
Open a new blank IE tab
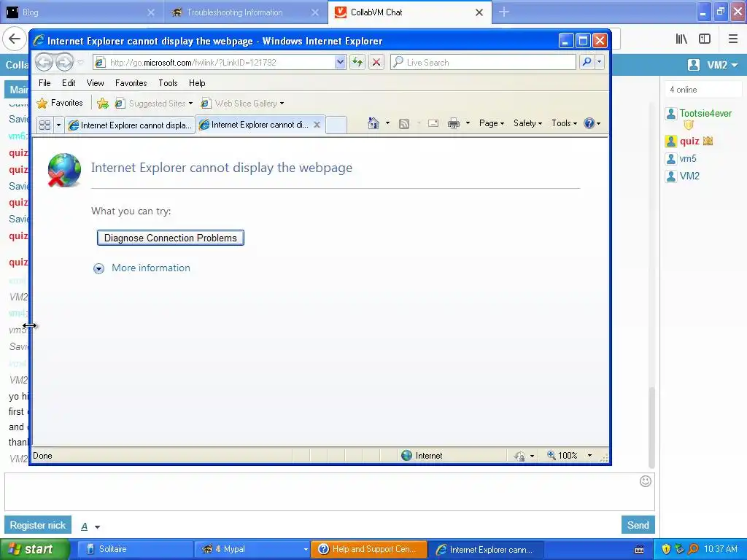[336, 125]
